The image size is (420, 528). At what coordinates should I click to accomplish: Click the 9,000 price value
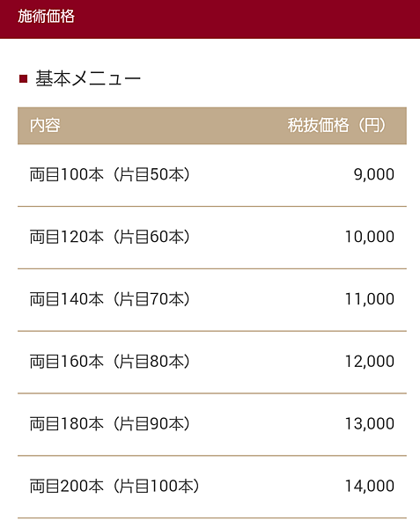click(x=374, y=174)
